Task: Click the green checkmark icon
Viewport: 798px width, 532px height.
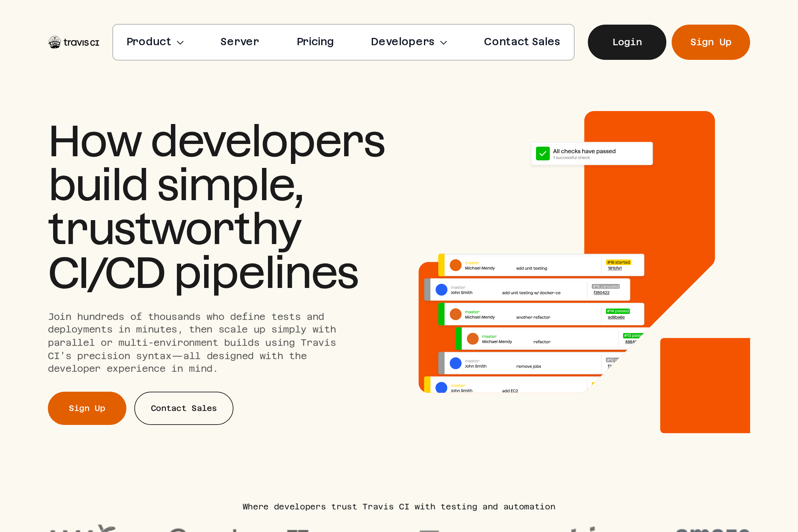Action: pyautogui.click(x=543, y=153)
